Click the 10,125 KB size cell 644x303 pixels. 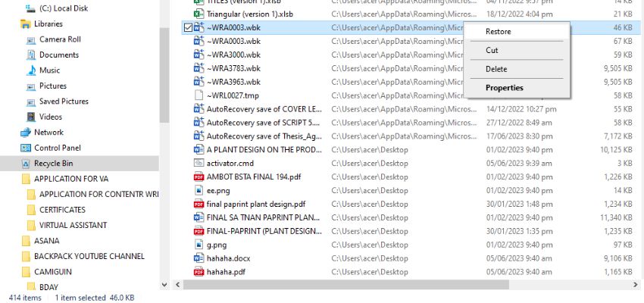(616, 150)
